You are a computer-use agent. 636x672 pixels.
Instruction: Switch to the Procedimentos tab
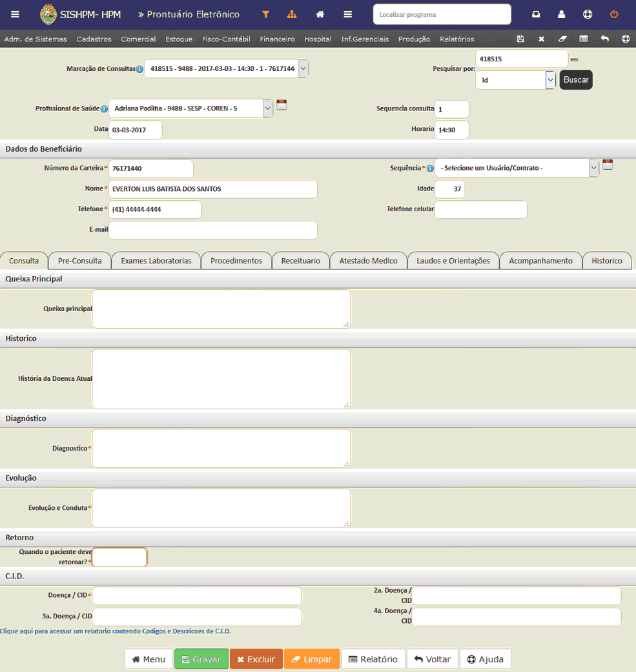point(236,261)
